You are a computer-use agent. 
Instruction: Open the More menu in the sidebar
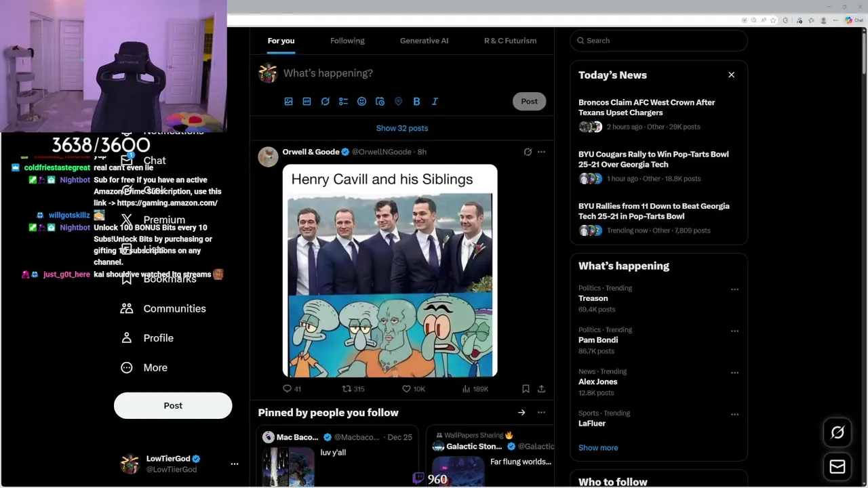(144, 367)
